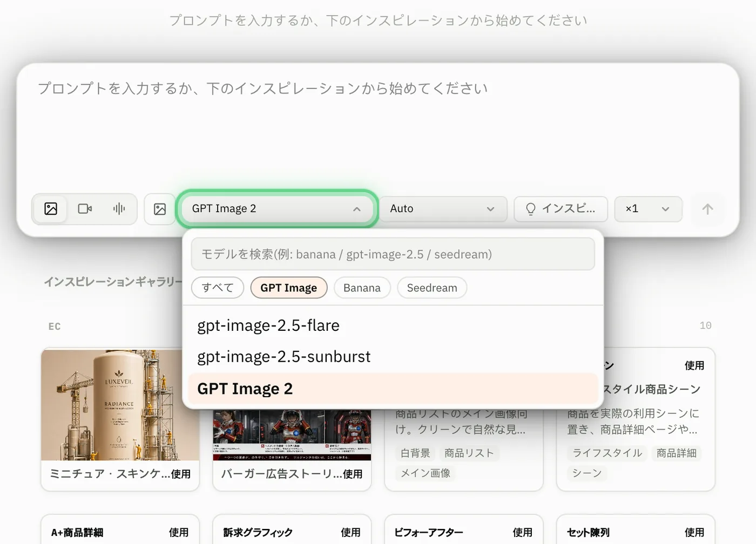
Task: Open the バーガー広告ストーリ thumbnail image
Action: 292,435
